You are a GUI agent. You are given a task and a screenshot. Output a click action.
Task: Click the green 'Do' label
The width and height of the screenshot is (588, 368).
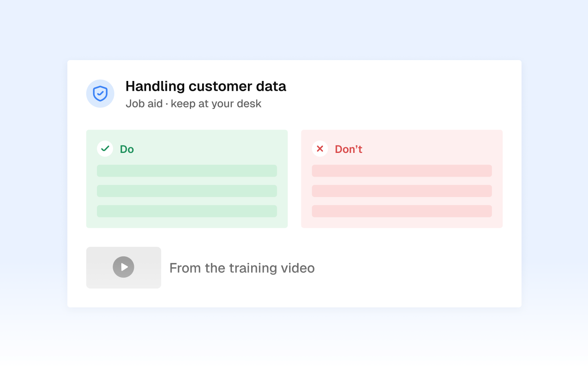(x=127, y=149)
